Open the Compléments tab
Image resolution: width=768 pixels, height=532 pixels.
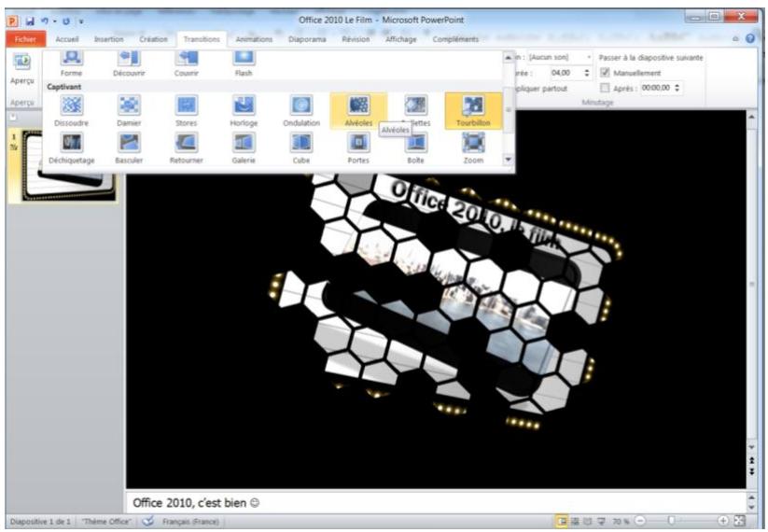point(455,38)
